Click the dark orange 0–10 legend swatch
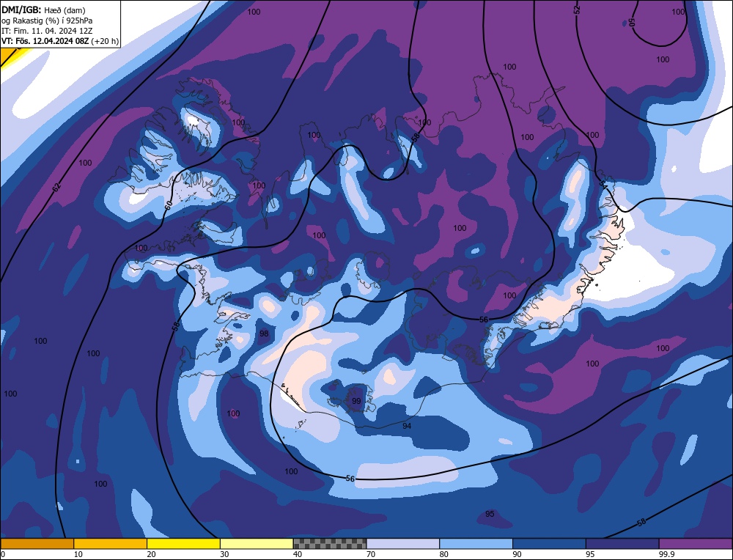 click(37, 543)
